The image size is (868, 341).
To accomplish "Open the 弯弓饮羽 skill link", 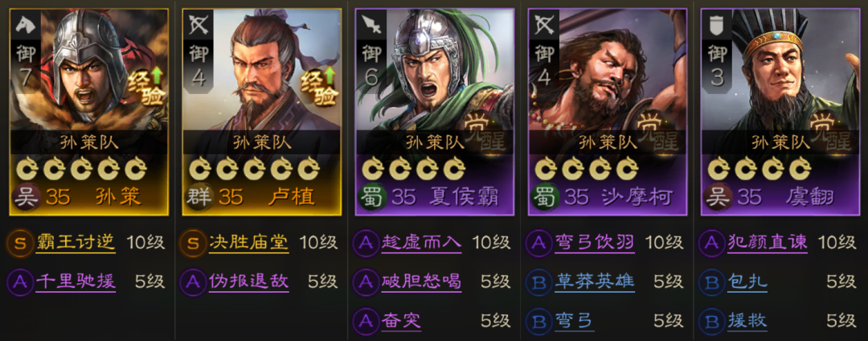I will tap(595, 242).
